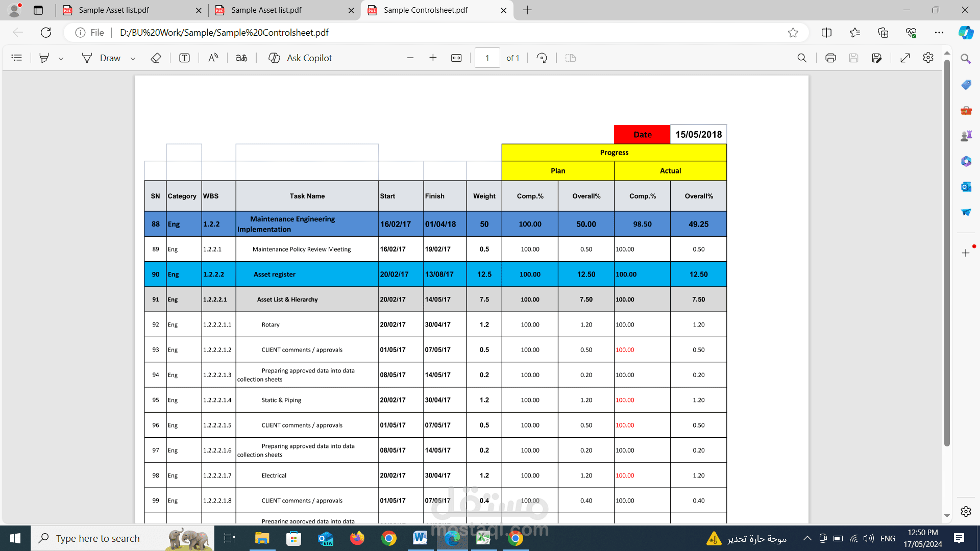Toggle the Edge split screen view
Image resolution: width=980 pixels, height=551 pixels.
[827, 33]
